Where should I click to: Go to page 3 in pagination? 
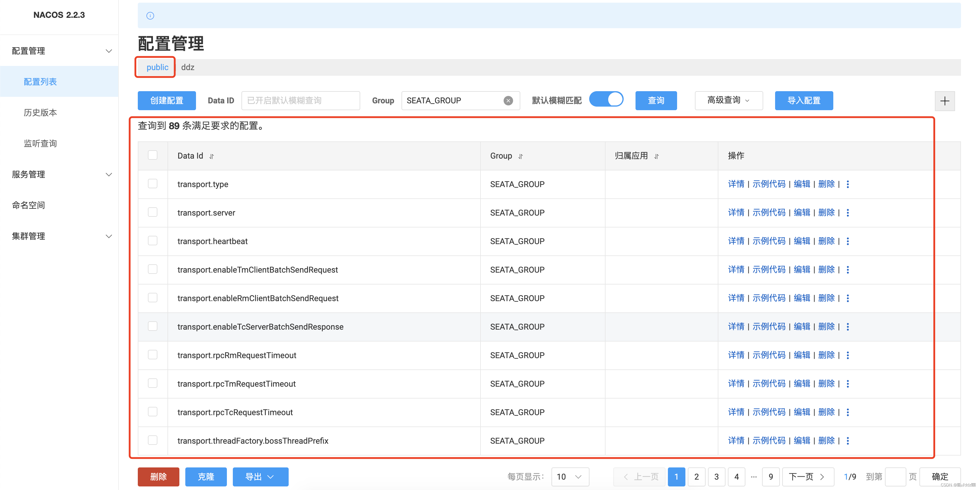point(716,477)
